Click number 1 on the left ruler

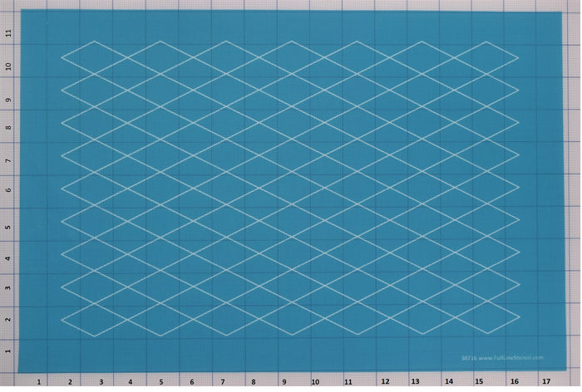point(8,352)
